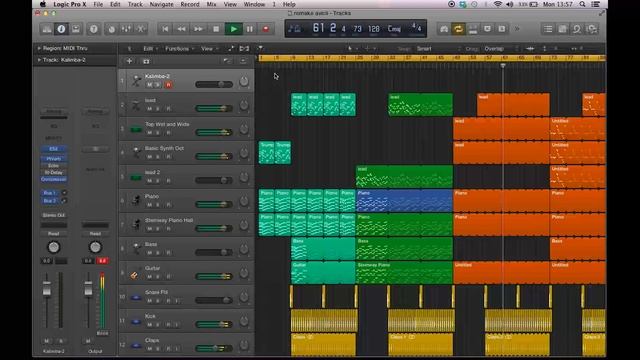640x360 pixels.
Task: Toggle record enable on Kalimba-2 track
Action: [x=168, y=85]
